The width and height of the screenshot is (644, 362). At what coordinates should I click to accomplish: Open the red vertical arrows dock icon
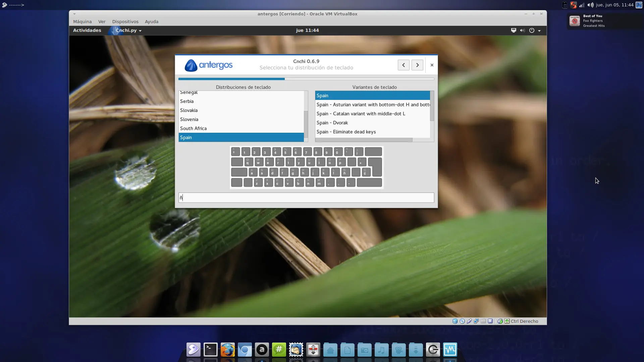(x=313, y=350)
